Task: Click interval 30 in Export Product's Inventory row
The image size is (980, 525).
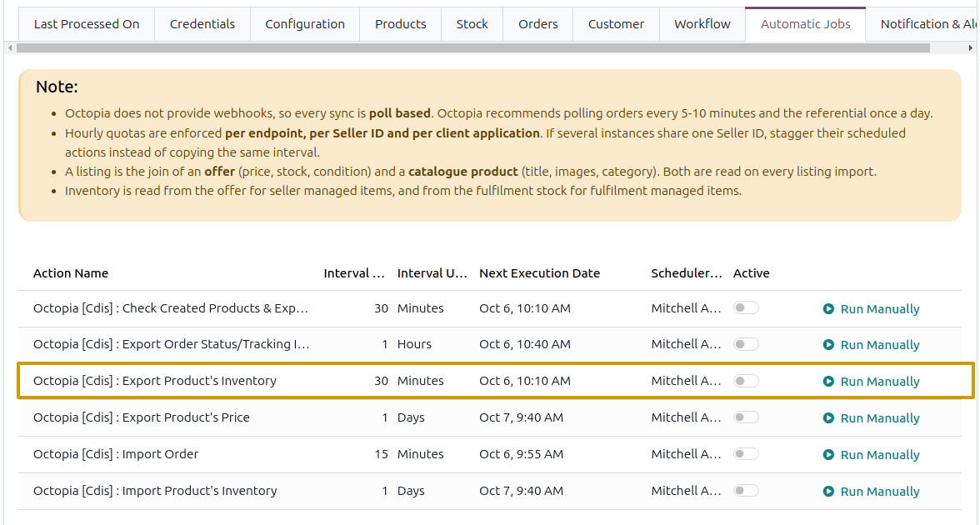Action: tap(382, 382)
